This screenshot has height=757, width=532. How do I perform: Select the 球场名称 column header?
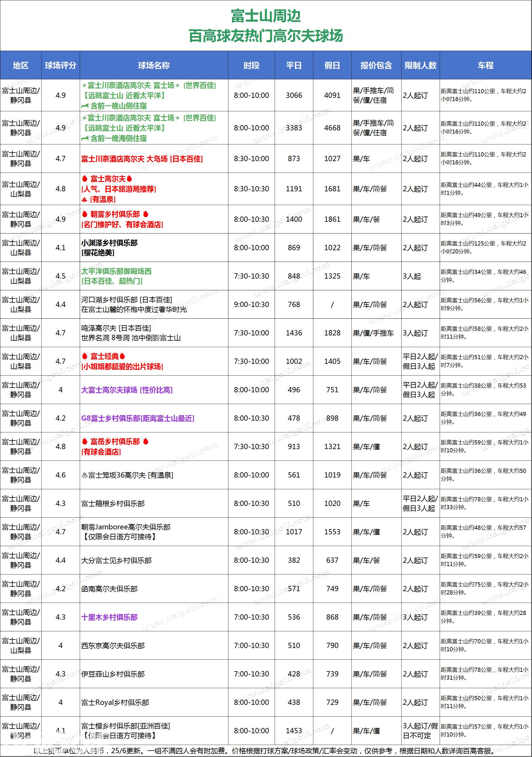click(154, 65)
